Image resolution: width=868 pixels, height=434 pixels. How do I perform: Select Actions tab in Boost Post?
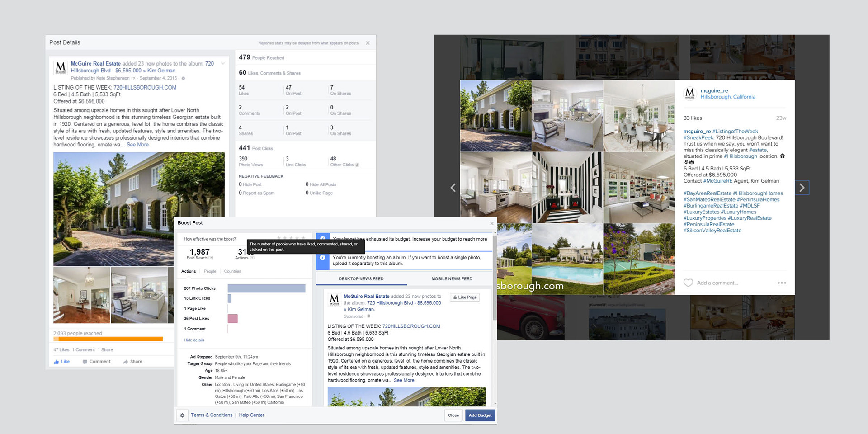(x=189, y=271)
